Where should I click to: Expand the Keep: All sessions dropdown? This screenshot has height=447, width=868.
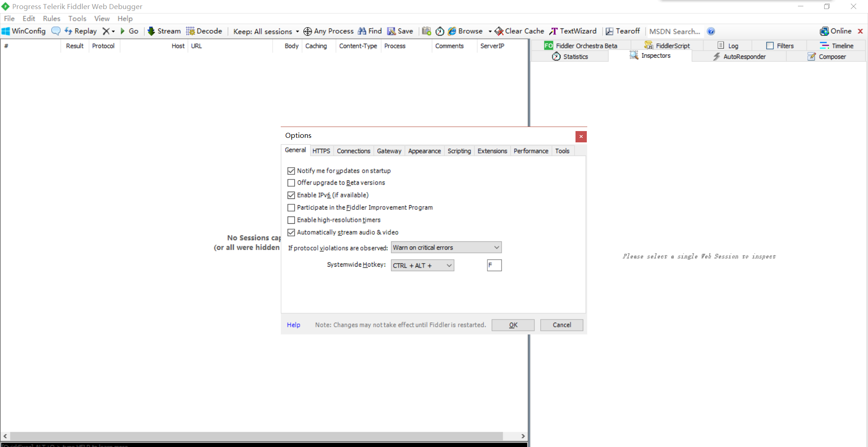[297, 32]
